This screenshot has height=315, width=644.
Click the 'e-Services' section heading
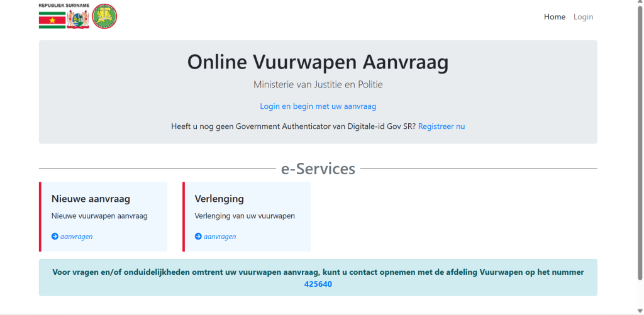[x=318, y=169]
